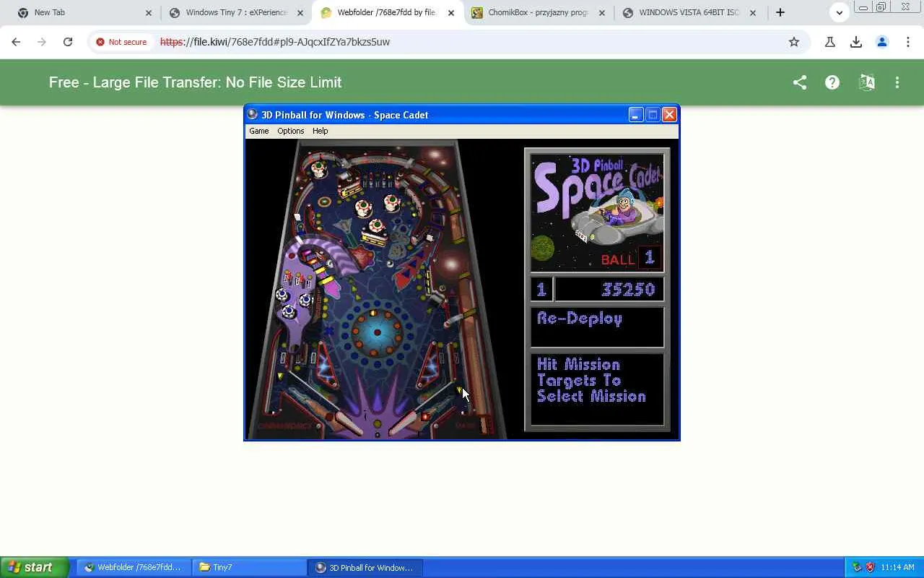This screenshot has height=578, width=924.
Task: Reload the file.kiwi page
Action: point(68,42)
